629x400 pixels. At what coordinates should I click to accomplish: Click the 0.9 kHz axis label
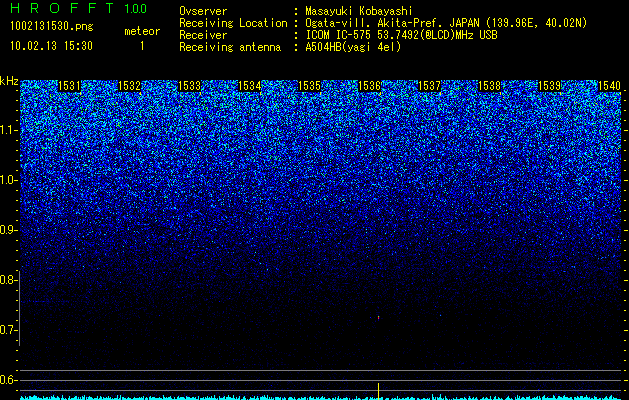point(7,230)
